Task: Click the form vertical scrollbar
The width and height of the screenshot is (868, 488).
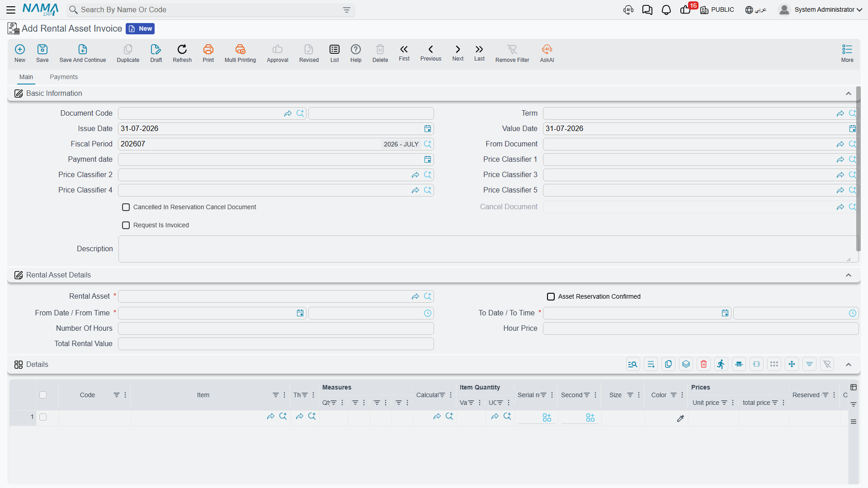Action: [x=858, y=169]
